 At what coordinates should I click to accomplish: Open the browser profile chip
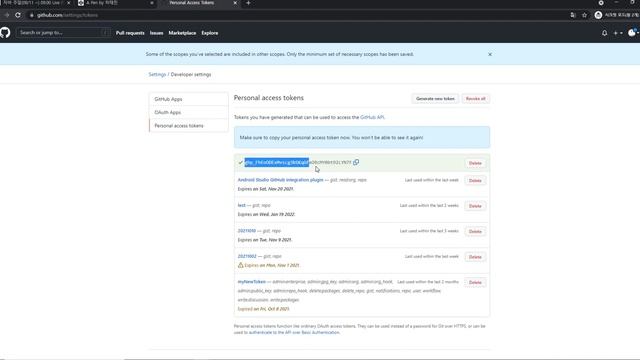616,15
